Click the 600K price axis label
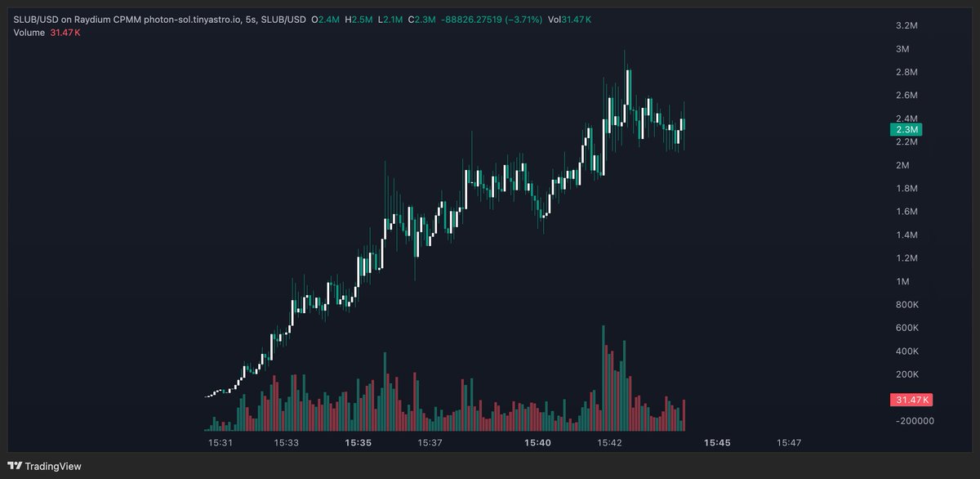This screenshot has width=980, height=479. click(x=907, y=328)
